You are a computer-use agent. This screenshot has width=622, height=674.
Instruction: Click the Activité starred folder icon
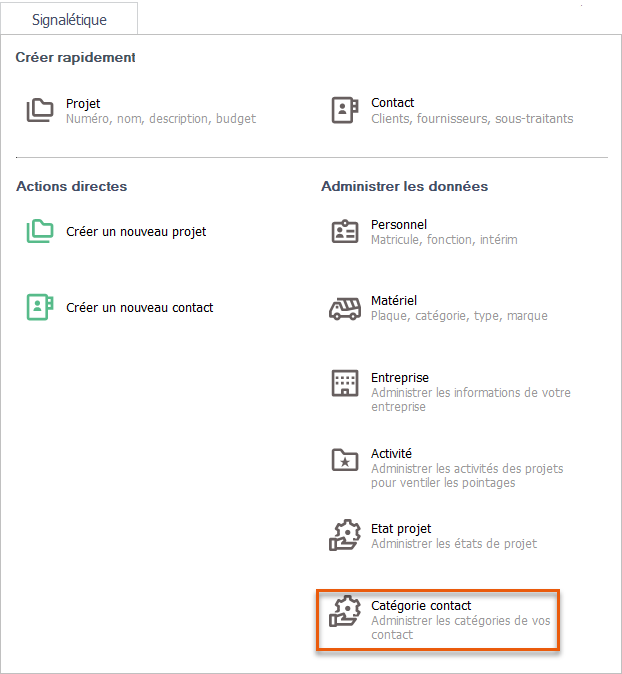(x=344, y=460)
